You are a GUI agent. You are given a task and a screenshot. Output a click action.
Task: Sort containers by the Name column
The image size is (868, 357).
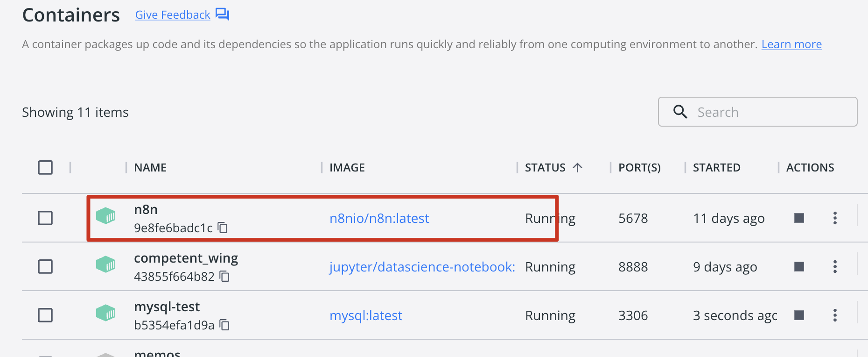(x=150, y=168)
